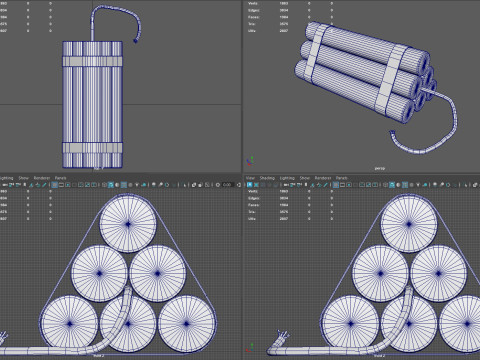Click Grease Pencil icon in bottom-right panel toolbar
Image resolution: width=480 pixels, height=360 pixels.
click(325, 185)
